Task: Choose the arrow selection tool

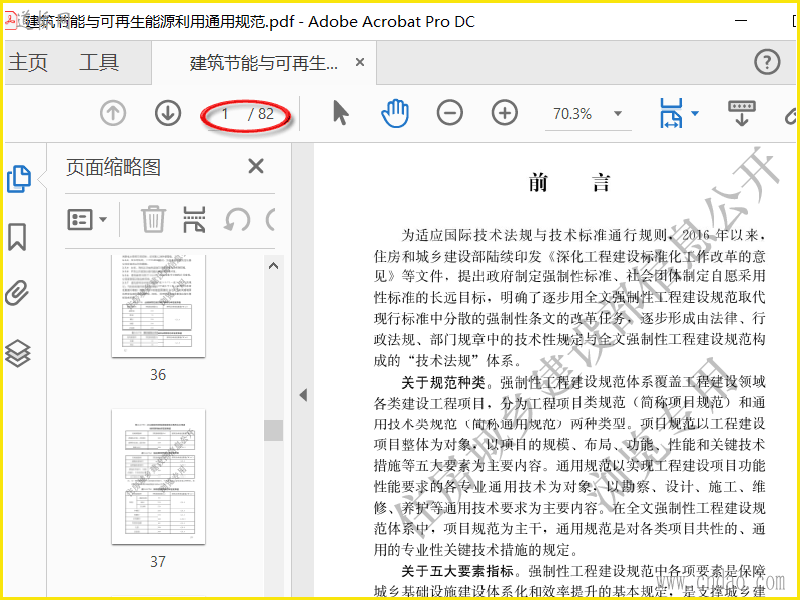Action: (340, 113)
